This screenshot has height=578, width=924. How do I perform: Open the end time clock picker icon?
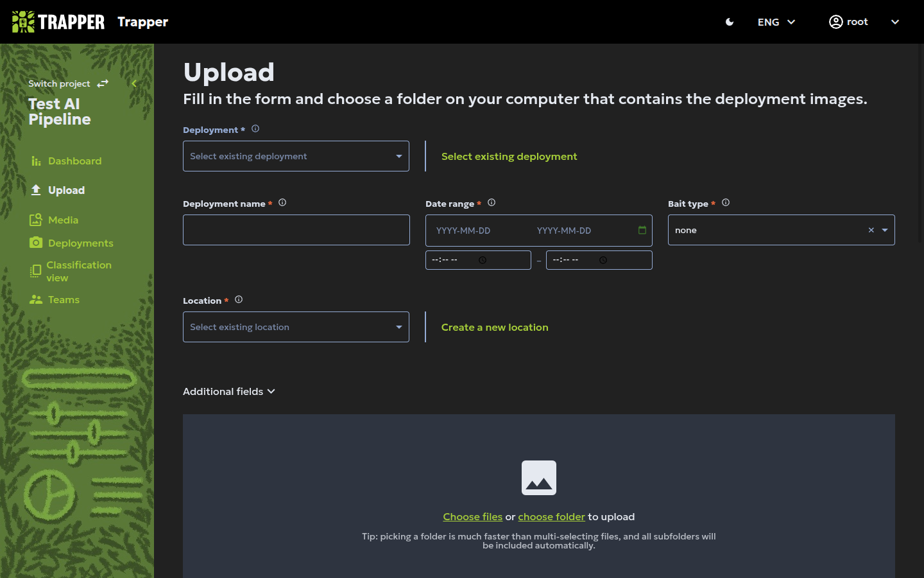pyautogui.click(x=603, y=260)
